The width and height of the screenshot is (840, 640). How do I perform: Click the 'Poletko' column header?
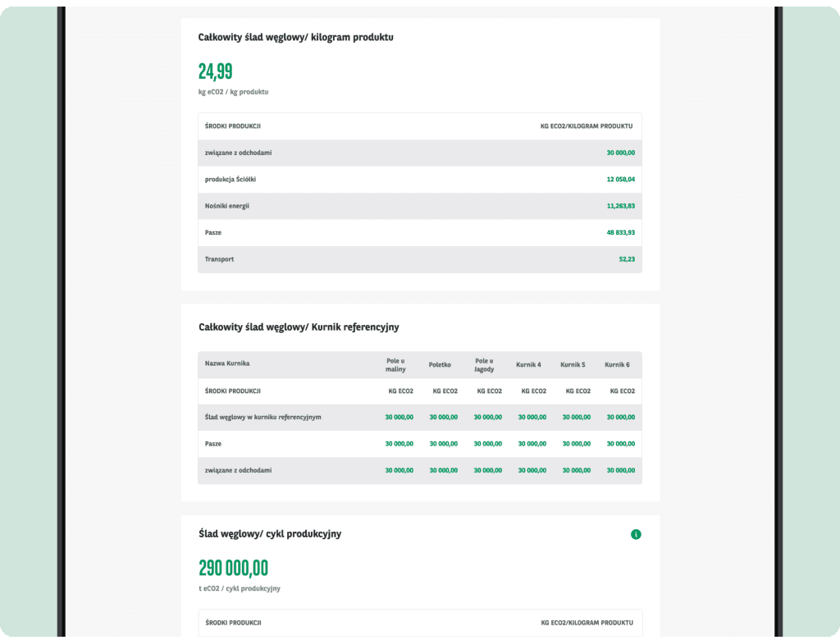(440, 365)
